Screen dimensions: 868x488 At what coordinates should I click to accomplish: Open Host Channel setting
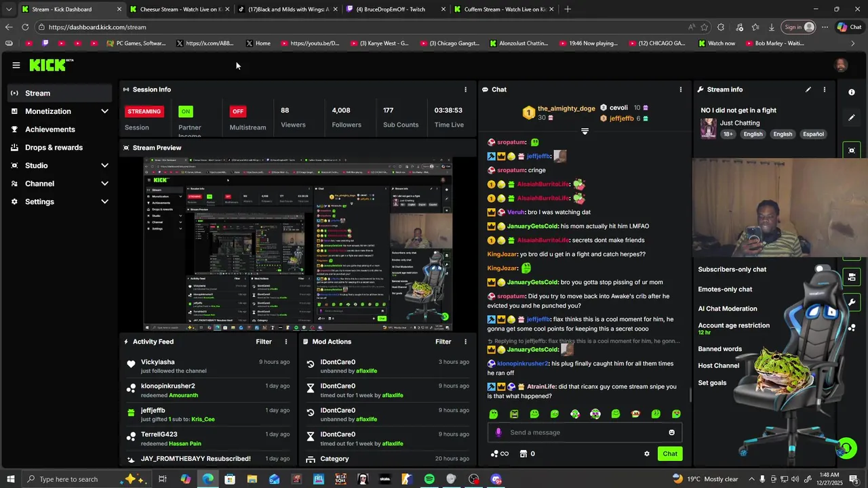tap(719, 366)
